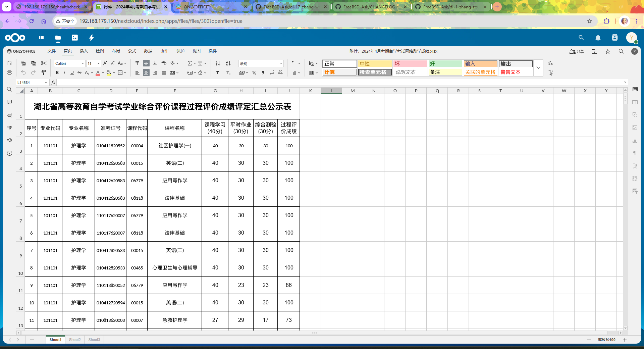Switch to the 插入 tab
Viewport: 644px width, 349px height.
[x=84, y=51]
